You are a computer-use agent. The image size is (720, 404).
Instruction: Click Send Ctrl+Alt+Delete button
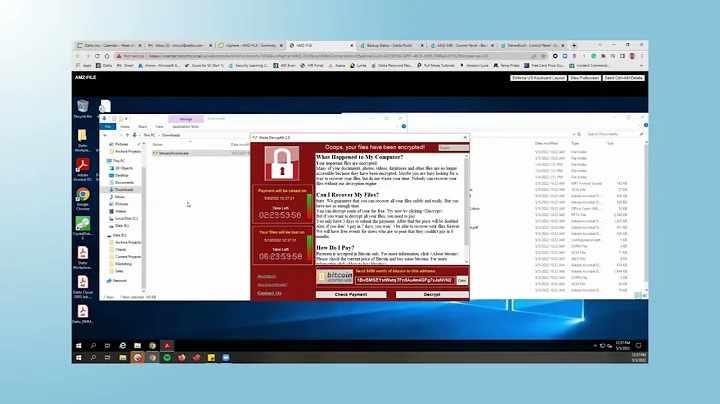tap(624, 78)
